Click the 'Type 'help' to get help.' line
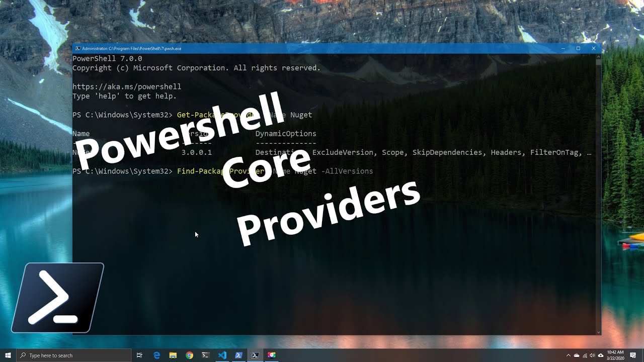Image resolution: width=644 pixels, height=362 pixels. click(x=125, y=96)
